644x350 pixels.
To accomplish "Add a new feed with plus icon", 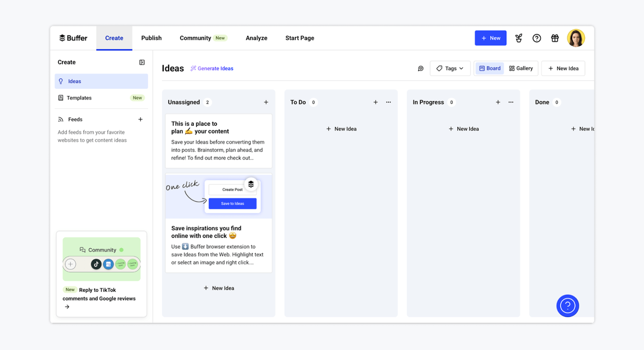I will pyautogui.click(x=140, y=119).
